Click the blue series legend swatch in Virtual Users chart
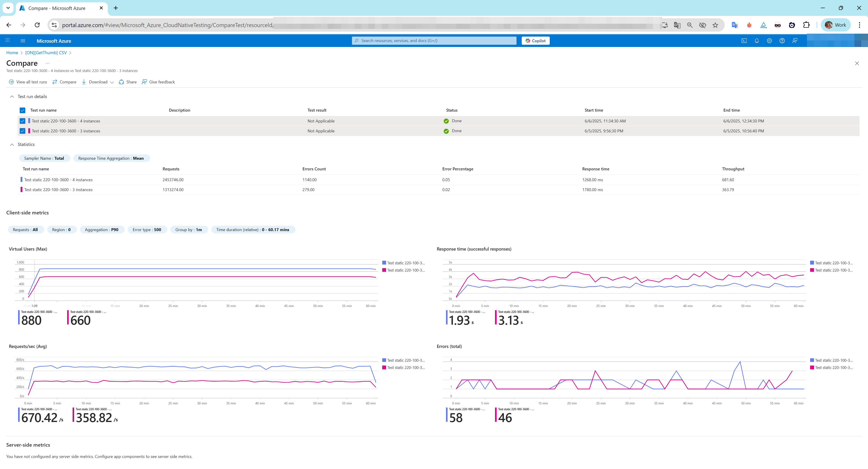Viewport: 868px width, 469px height. point(384,263)
